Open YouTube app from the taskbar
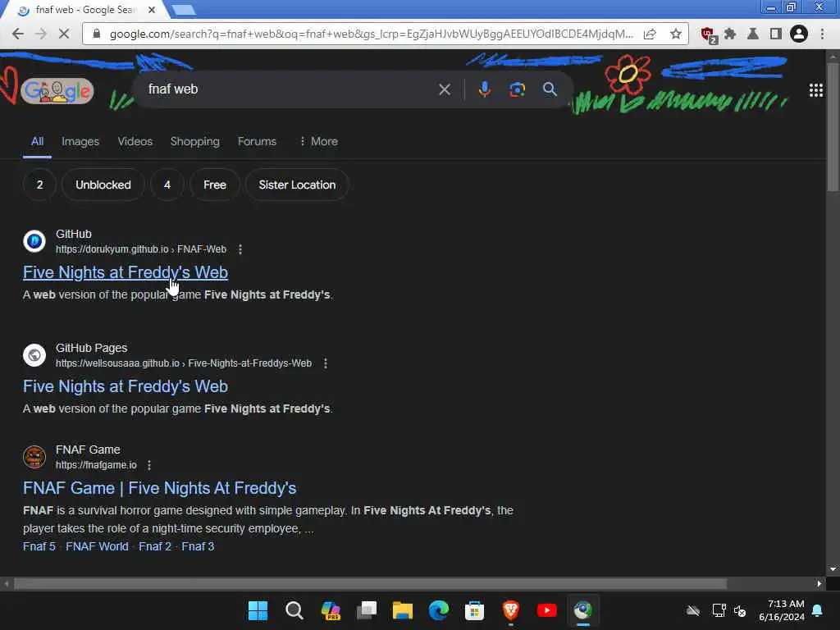This screenshot has width=840, height=630. (547, 610)
